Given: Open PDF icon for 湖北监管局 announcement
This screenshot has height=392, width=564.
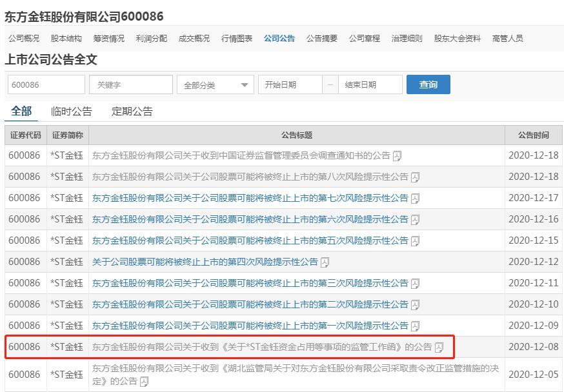Looking at the screenshot, I should point(144,382).
